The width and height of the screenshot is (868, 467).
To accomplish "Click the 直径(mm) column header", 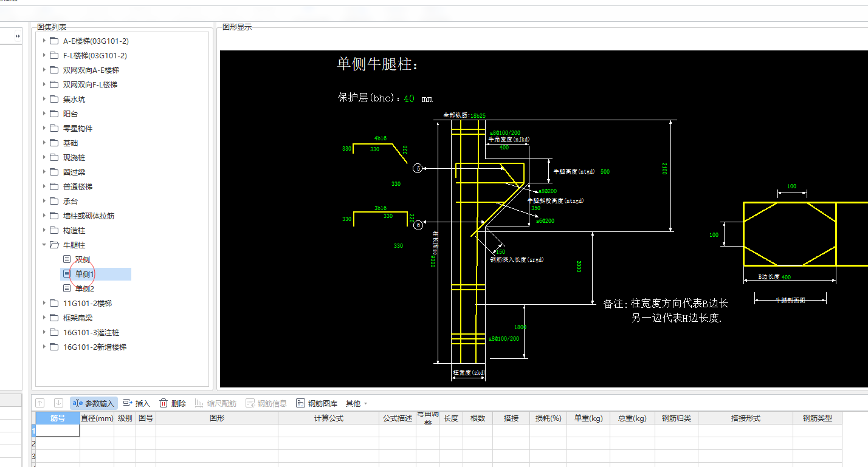I will click(x=97, y=418).
